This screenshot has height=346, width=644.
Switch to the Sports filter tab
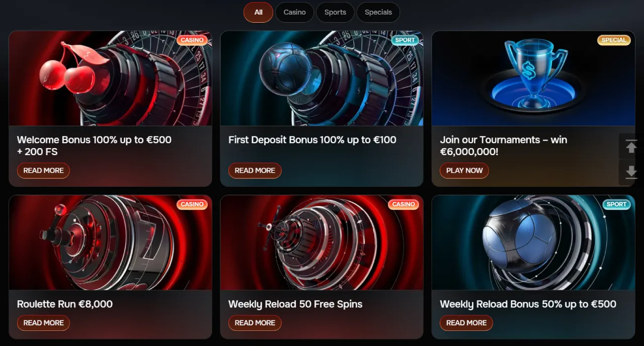pos(335,12)
